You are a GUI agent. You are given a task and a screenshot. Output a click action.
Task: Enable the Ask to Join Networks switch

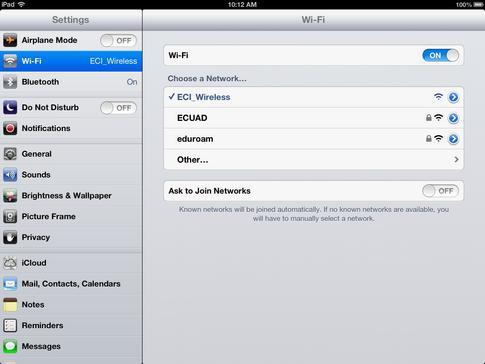440,191
